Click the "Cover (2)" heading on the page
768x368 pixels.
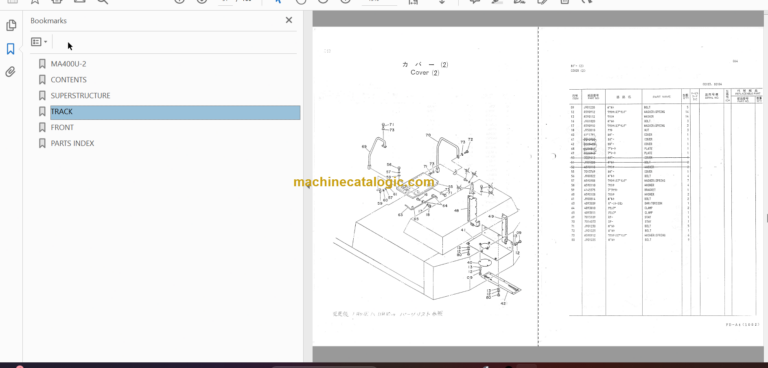(x=425, y=73)
